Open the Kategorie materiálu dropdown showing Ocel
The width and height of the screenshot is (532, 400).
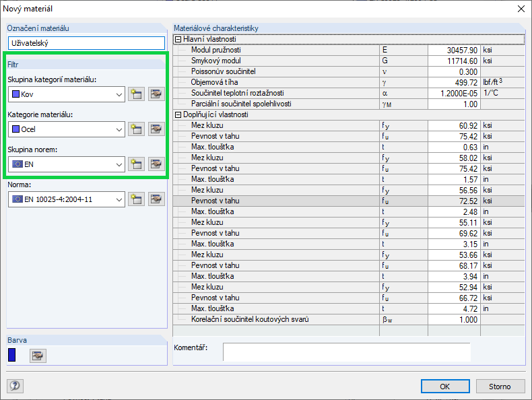119,129
